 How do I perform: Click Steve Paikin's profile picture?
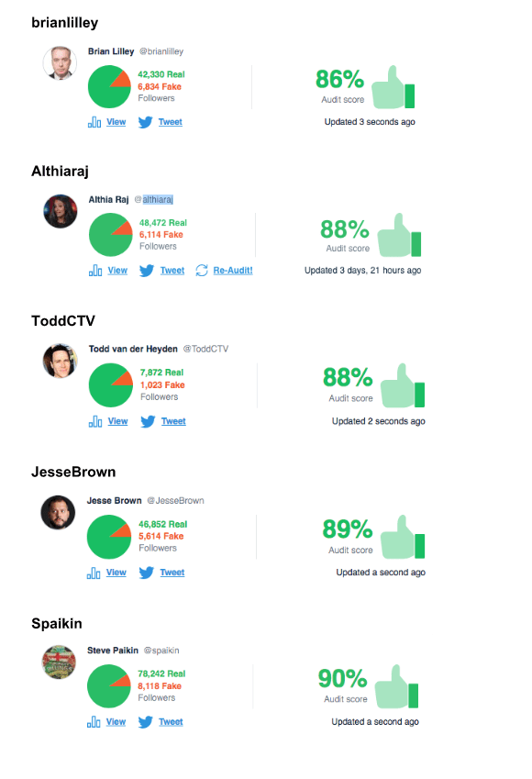pyautogui.click(x=60, y=662)
